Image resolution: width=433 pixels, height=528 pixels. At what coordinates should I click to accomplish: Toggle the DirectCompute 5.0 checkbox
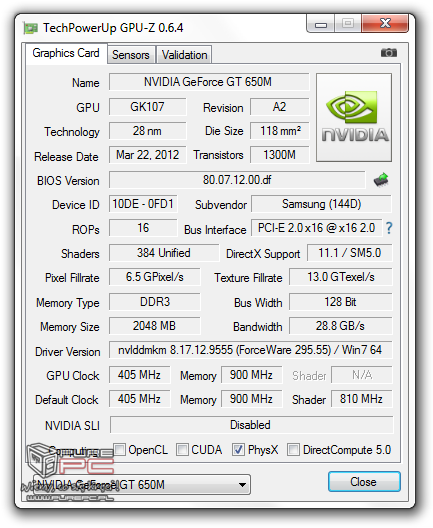point(293,450)
